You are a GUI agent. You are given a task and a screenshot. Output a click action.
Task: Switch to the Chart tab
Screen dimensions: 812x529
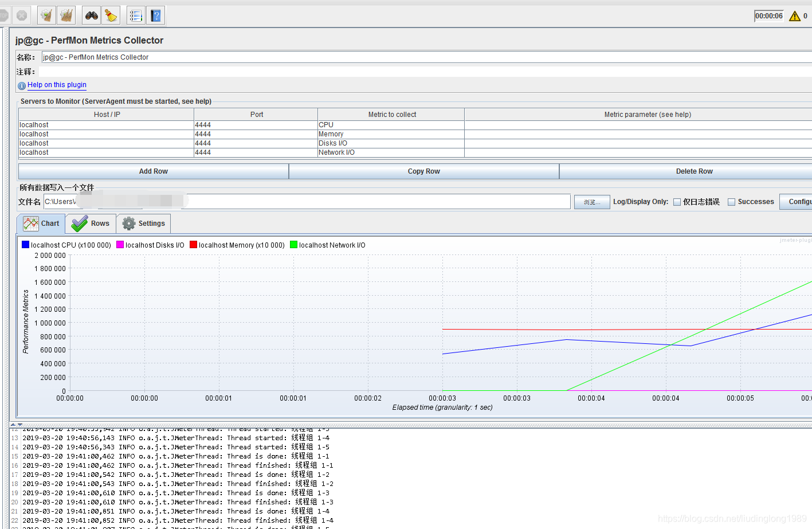click(x=41, y=224)
